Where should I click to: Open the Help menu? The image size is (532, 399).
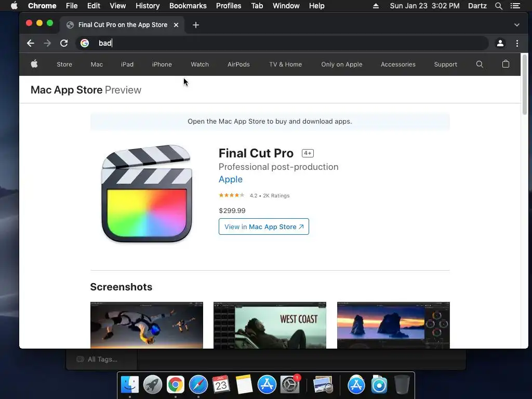(316, 6)
